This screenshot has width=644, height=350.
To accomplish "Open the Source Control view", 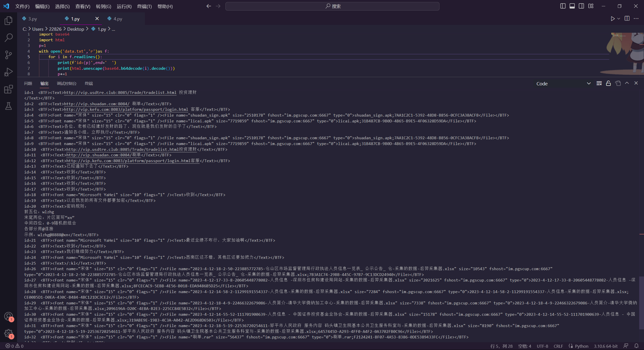I will (x=9, y=55).
